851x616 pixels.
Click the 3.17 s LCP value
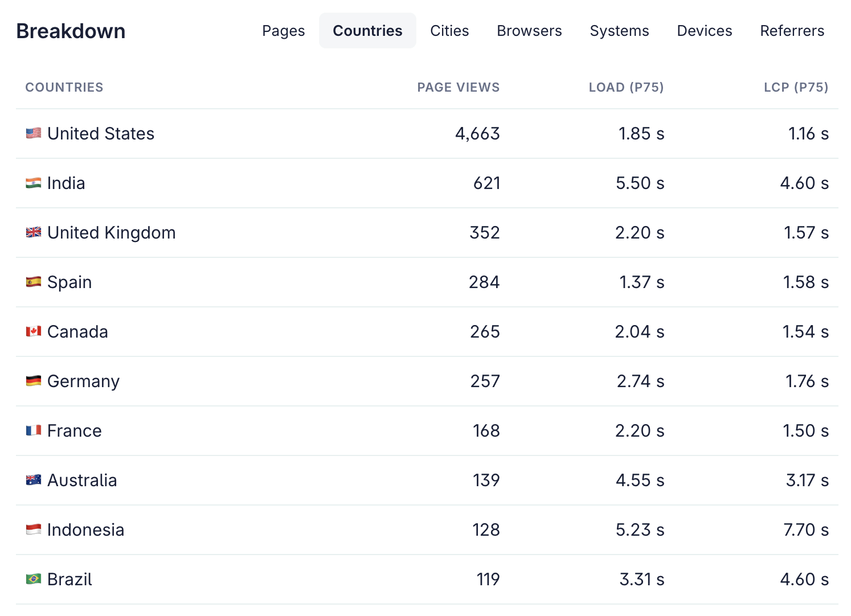[807, 480]
